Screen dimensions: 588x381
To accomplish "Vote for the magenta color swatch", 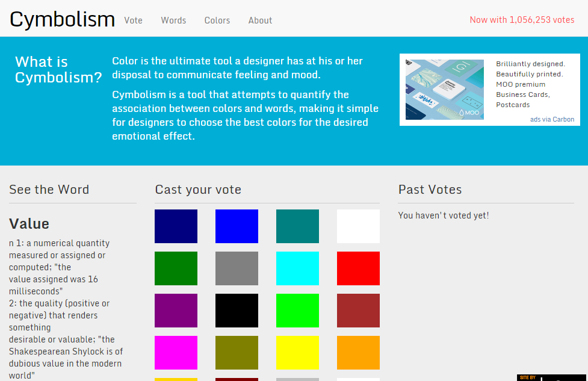I will [x=176, y=353].
